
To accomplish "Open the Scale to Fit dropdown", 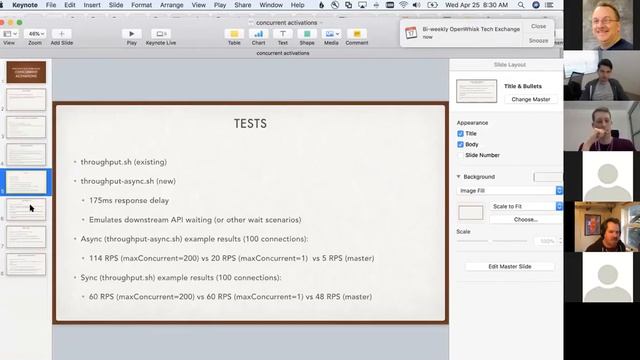I will [526, 207].
